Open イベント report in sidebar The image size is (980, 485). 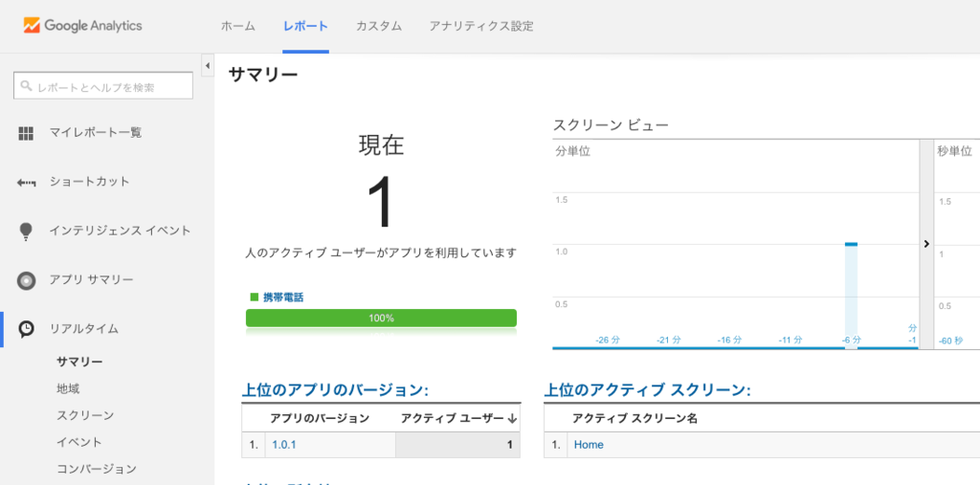[x=79, y=442]
